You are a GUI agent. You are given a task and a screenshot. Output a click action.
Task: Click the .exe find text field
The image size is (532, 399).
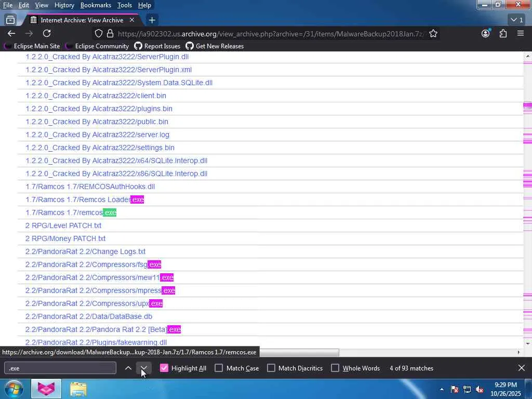point(60,368)
